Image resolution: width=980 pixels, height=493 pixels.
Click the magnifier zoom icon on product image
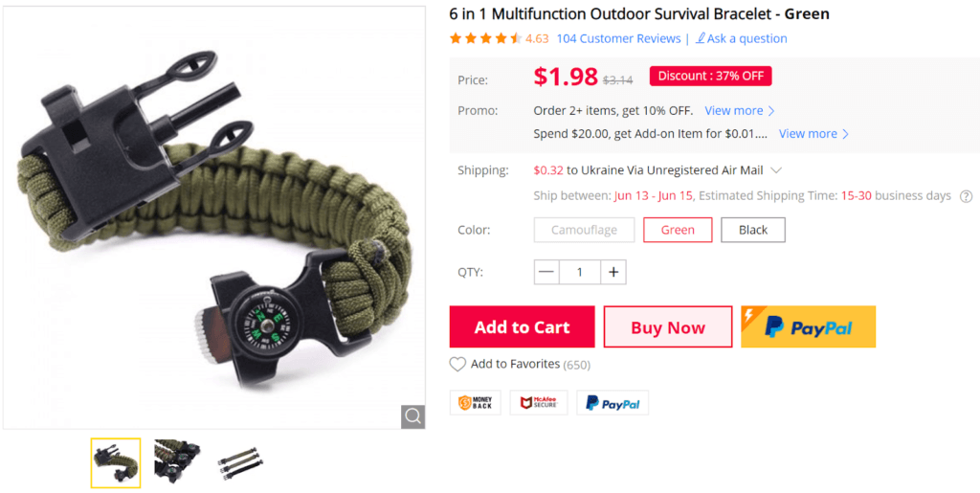click(x=413, y=416)
